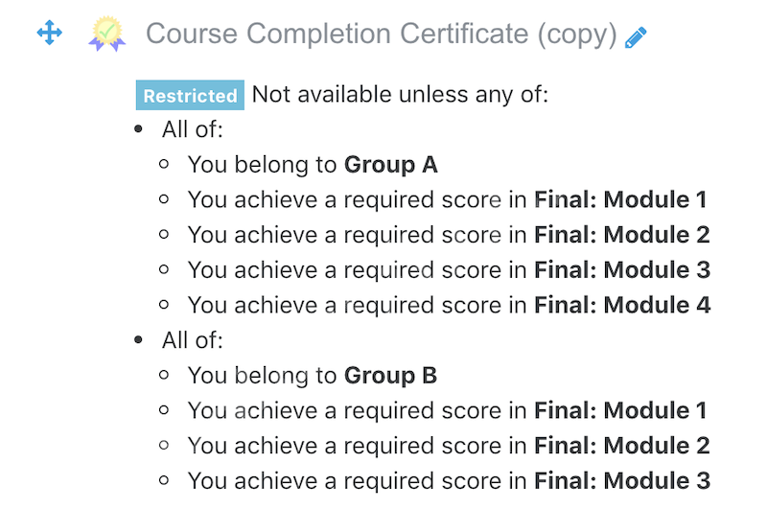
Task: Click the solid bullet before first 'All of:'
Action: (138, 129)
